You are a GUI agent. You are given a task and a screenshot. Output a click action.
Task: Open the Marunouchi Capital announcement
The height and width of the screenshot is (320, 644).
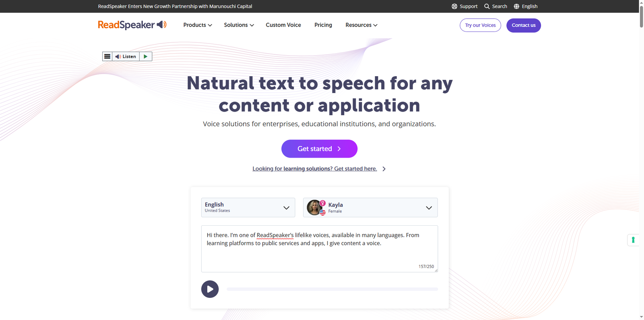pos(175,6)
